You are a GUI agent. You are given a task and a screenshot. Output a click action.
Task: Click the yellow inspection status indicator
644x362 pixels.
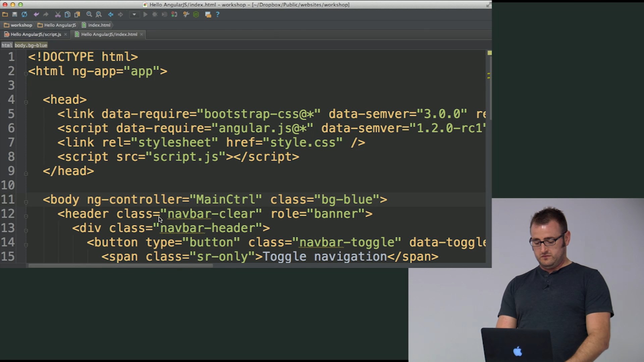point(489,53)
